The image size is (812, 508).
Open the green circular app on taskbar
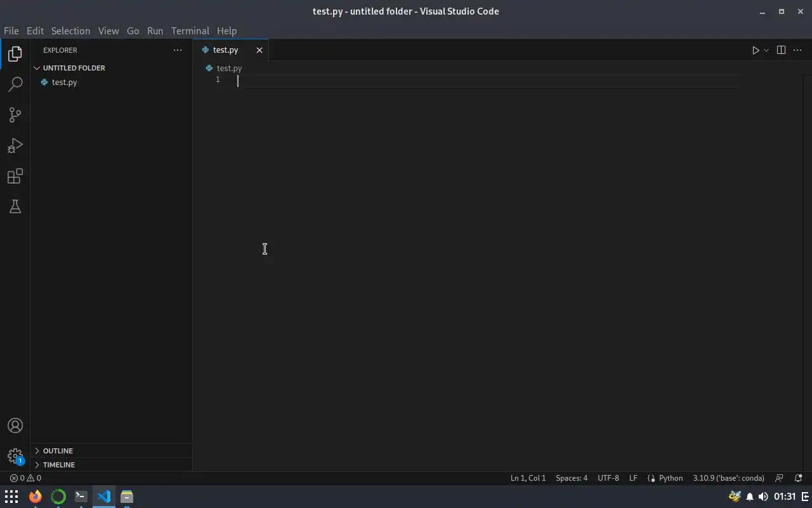coord(58,497)
